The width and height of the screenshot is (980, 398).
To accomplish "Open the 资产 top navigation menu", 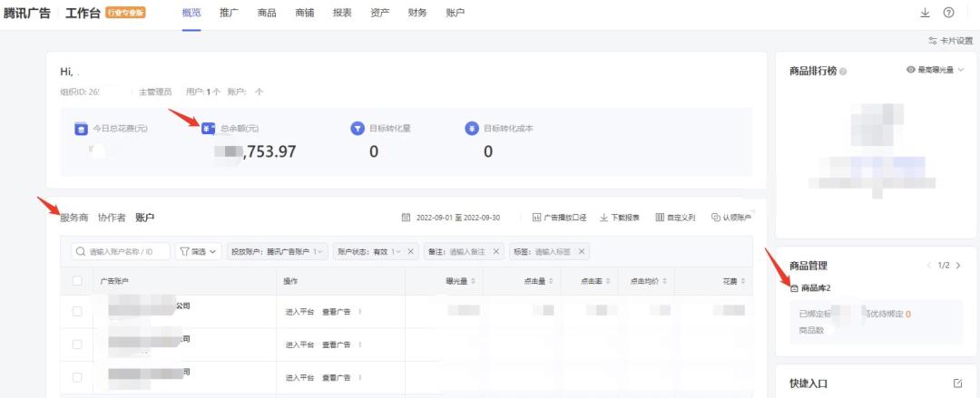I will pyautogui.click(x=380, y=13).
